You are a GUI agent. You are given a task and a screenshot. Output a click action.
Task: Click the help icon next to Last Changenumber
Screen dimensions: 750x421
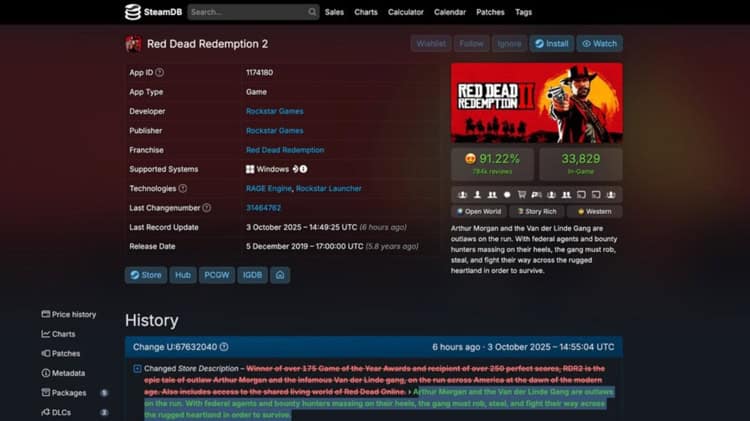point(207,208)
